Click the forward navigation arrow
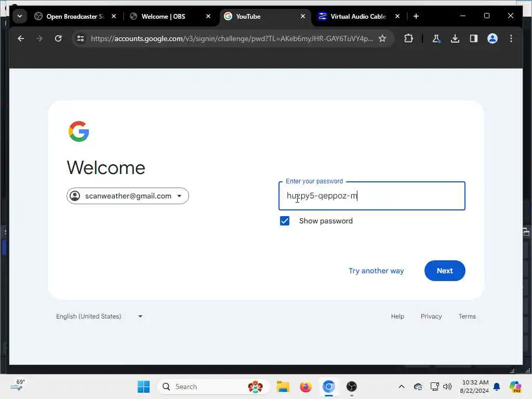The width and height of the screenshot is (532, 399). point(39,38)
